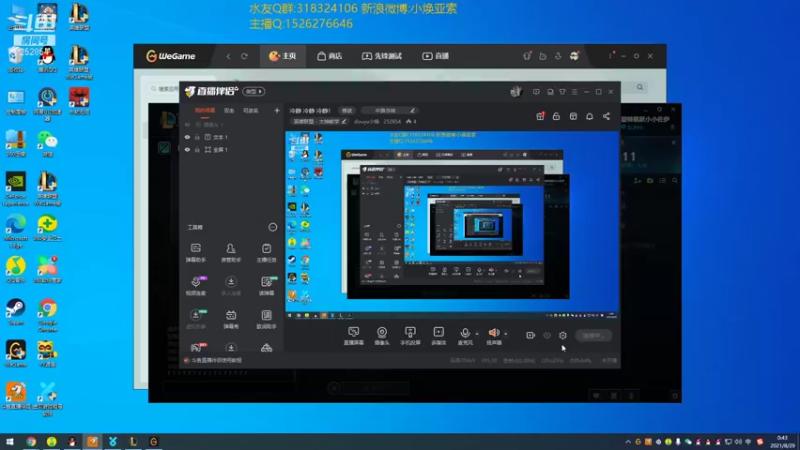Click the record video icon near settings

tap(531, 335)
